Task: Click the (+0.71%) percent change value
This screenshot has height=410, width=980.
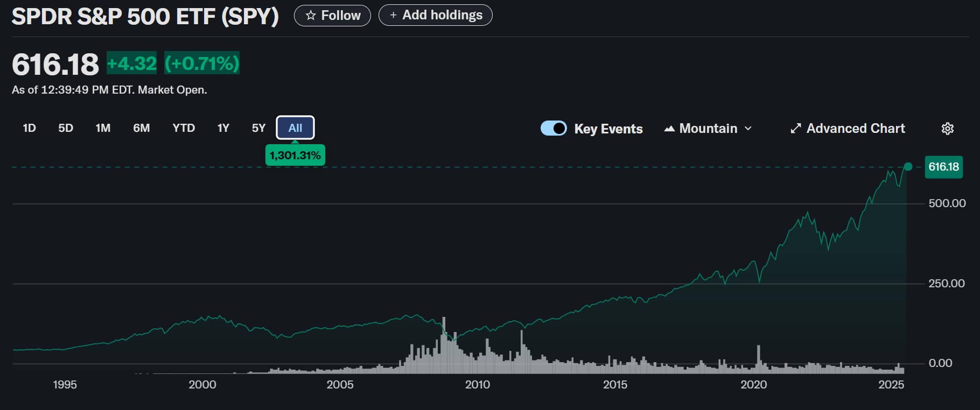Action: [202, 63]
